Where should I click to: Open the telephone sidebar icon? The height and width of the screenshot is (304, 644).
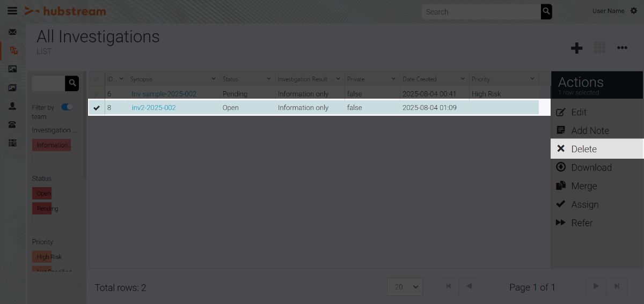pyautogui.click(x=13, y=124)
